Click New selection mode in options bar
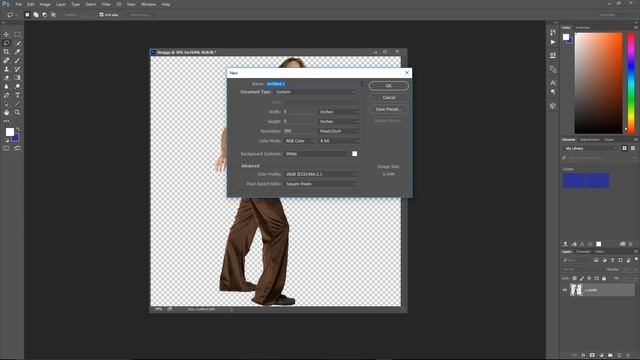The width and height of the screenshot is (640, 360). (x=27, y=15)
